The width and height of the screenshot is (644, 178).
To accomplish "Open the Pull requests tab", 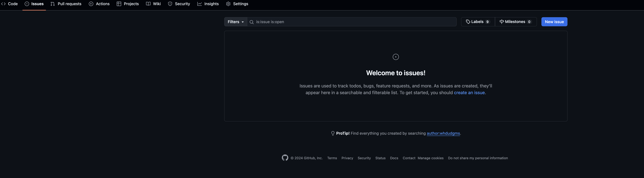I will pos(66,4).
